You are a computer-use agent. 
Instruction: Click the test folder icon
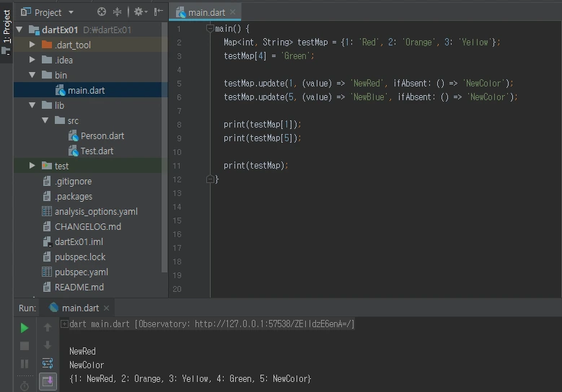pyautogui.click(x=47, y=166)
